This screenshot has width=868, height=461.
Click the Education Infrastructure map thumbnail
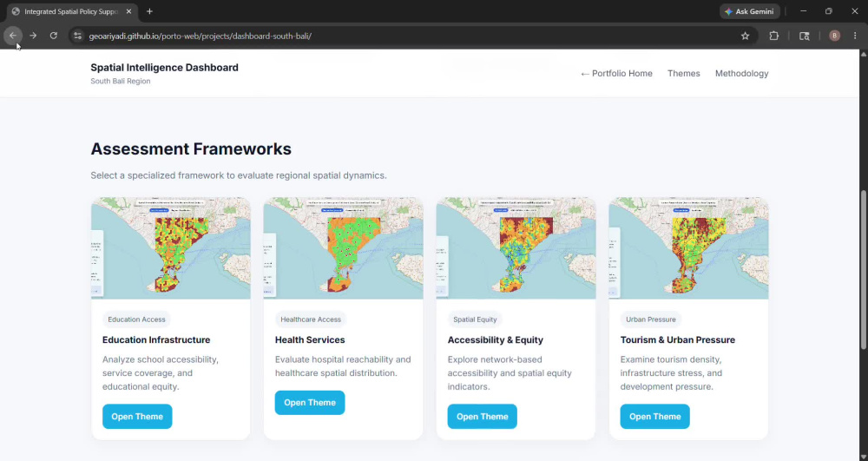pos(170,248)
